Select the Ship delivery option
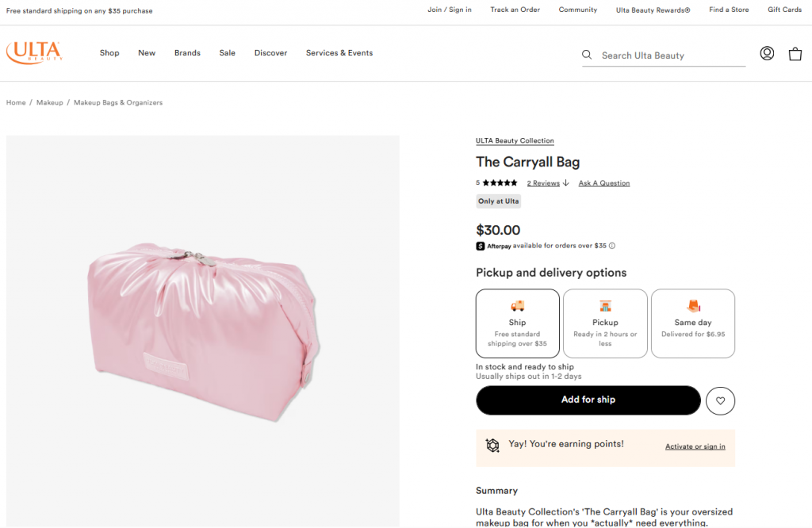The height and width of the screenshot is (528, 812). 517,323
